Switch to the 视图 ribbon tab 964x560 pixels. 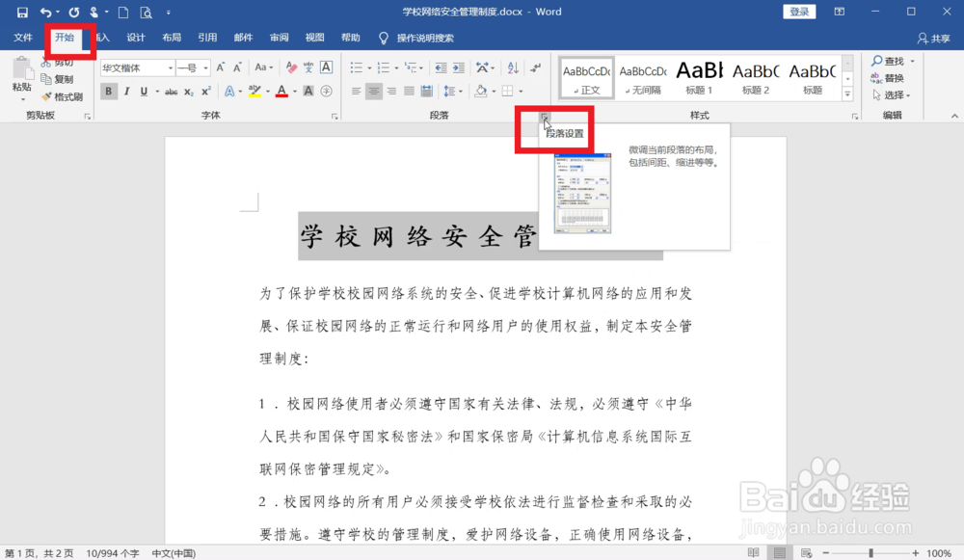pyautogui.click(x=314, y=38)
